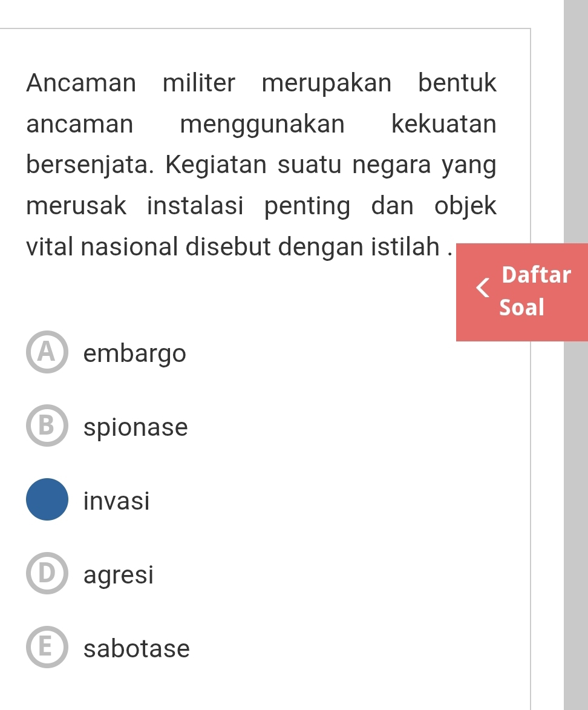Choose the answer text "sabotase"
Image resolution: width=588 pixels, height=710 pixels.
click(137, 648)
